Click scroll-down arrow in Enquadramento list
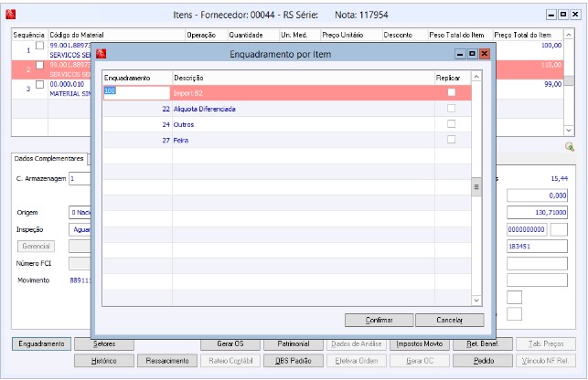588x380 pixels. coord(476,301)
